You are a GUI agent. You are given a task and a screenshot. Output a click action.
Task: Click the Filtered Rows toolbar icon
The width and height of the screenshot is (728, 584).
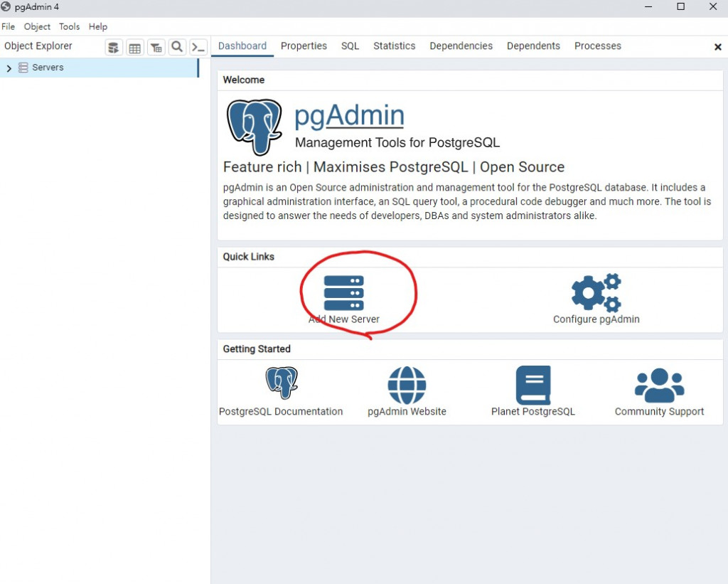tap(156, 48)
